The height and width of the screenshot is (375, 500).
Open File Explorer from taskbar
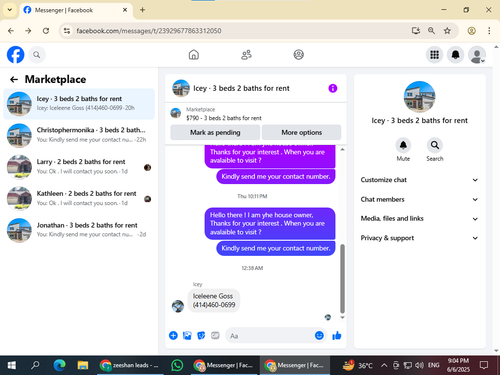83,365
